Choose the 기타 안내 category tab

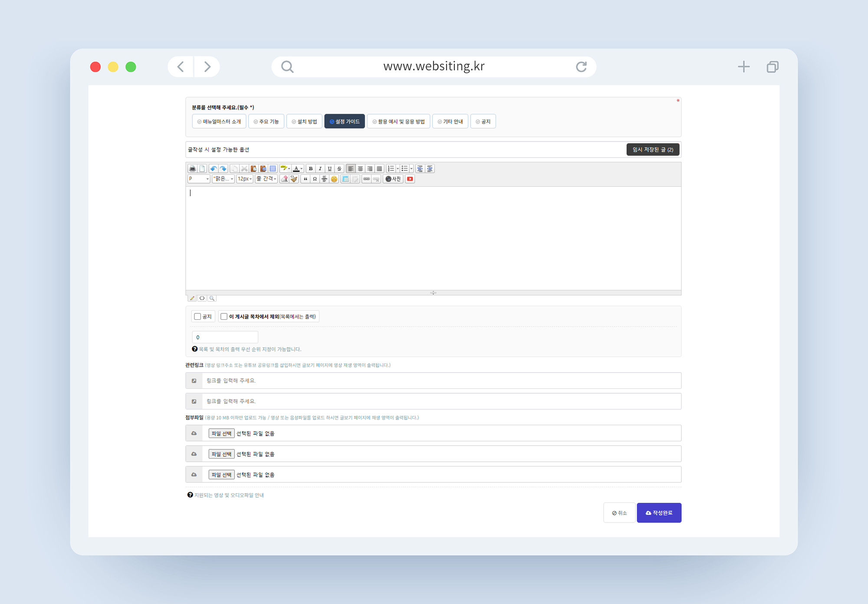[450, 121]
